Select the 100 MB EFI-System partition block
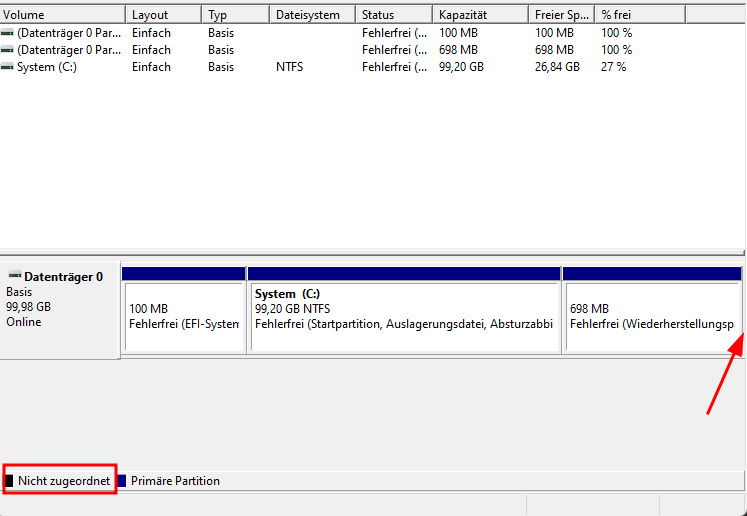747x516 pixels. (x=184, y=317)
